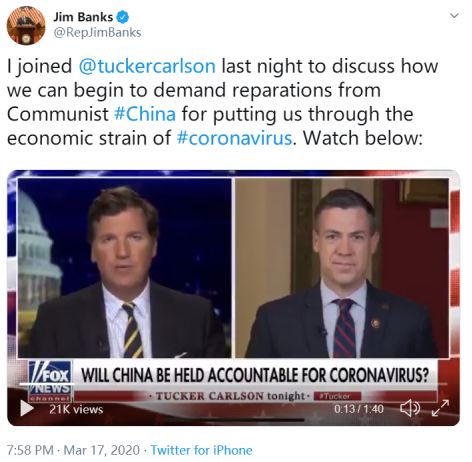Click the 0:13 / 1:40 time display
472x462 pixels.
(359, 409)
